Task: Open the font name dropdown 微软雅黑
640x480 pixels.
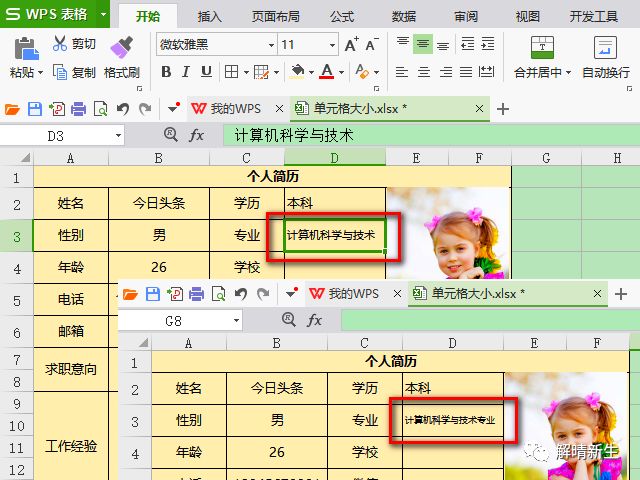Action: (271, 45)
